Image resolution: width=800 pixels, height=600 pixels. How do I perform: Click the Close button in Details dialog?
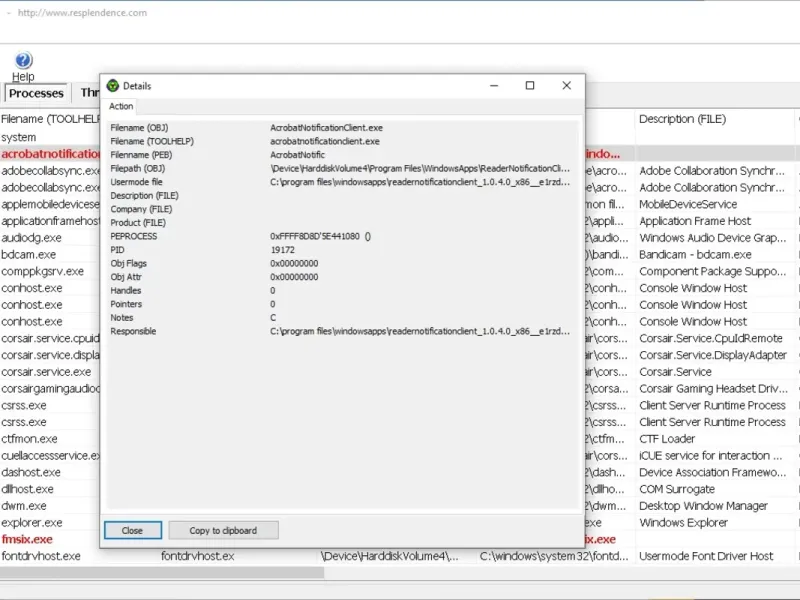133,530
